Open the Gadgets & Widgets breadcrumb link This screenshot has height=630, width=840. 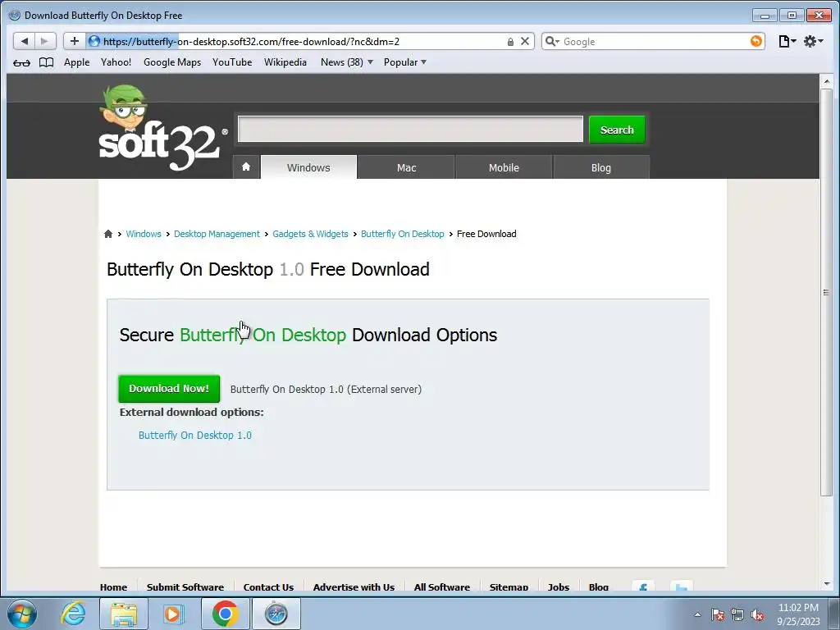pyautogui.click(x=310, y=234)
